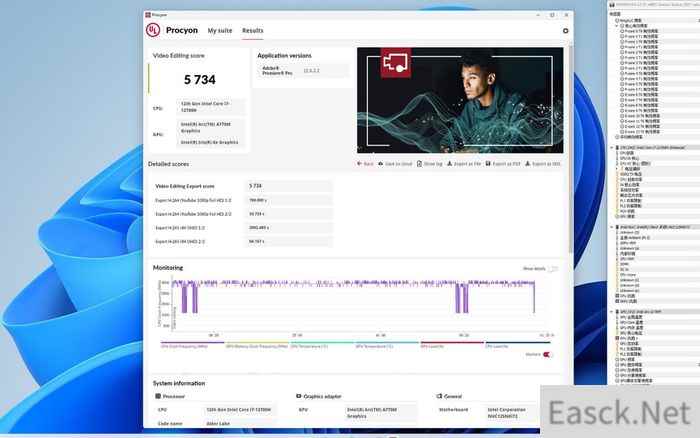Toggle GPU Memory Clock Frequency legend series
This screenshot has width=700, height=438.
257,346
